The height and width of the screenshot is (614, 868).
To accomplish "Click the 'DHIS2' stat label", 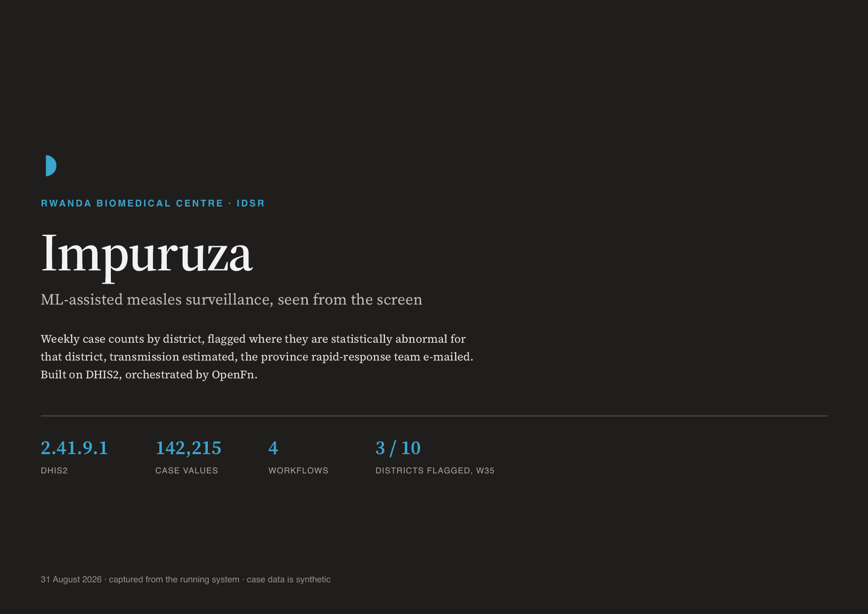I will tap(54, 471).
